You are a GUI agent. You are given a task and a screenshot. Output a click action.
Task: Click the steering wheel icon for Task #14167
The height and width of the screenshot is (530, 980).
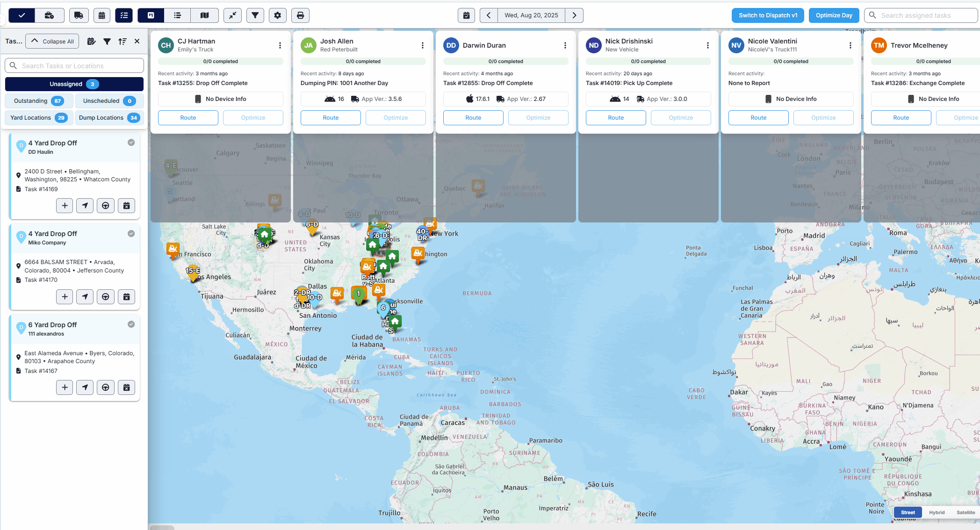[x=106, y=387]
